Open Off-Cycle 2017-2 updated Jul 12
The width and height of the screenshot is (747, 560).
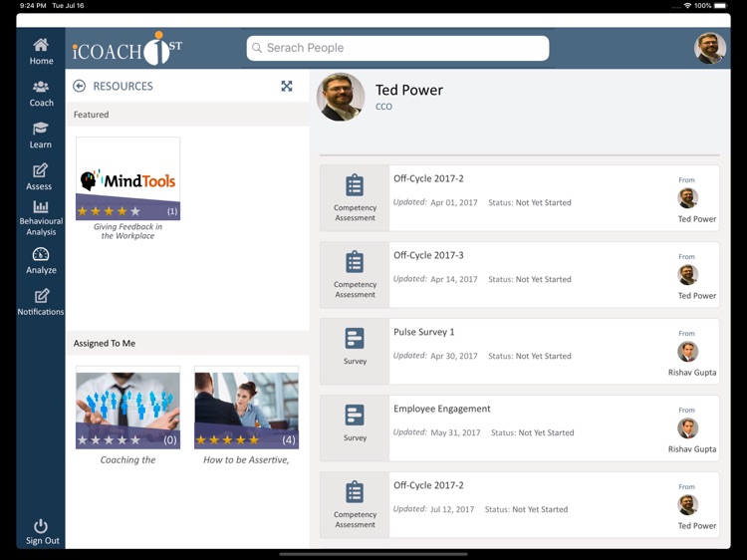tap(428, 485)
